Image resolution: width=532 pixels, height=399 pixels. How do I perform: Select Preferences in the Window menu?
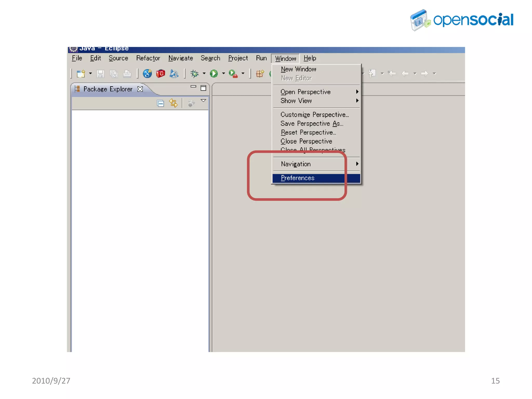(298, 178)
